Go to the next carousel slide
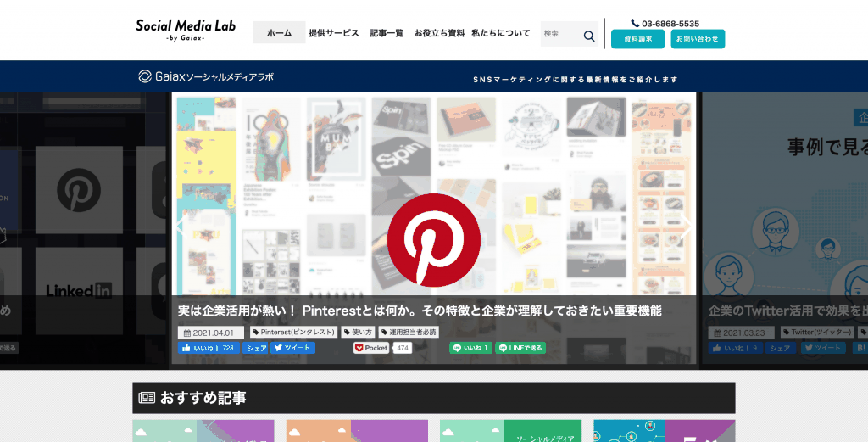868x442 pixels. (x=687, y=226)
